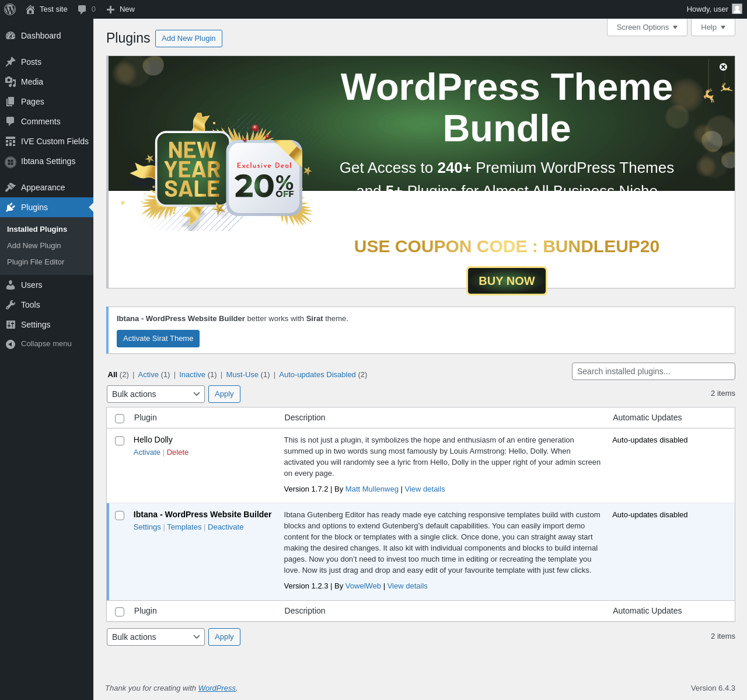747x700 pixels.
Task: Filter plugins by Active
Action: [148, 375]
